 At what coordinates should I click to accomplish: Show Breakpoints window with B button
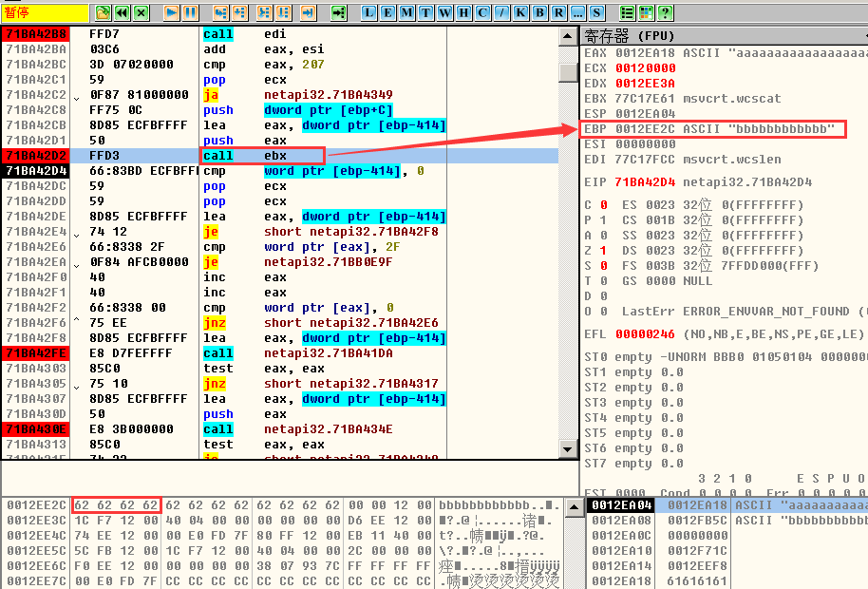(539, 13)
